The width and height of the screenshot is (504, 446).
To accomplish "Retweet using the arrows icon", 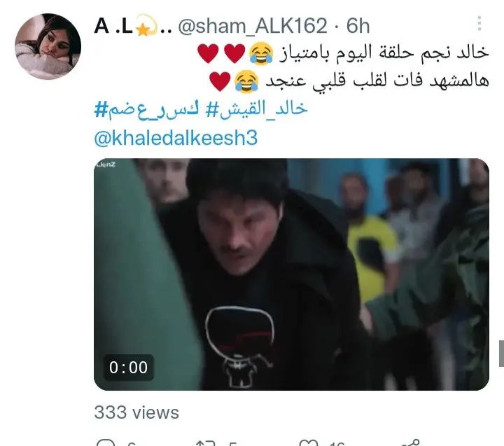I will click(205, 442).
